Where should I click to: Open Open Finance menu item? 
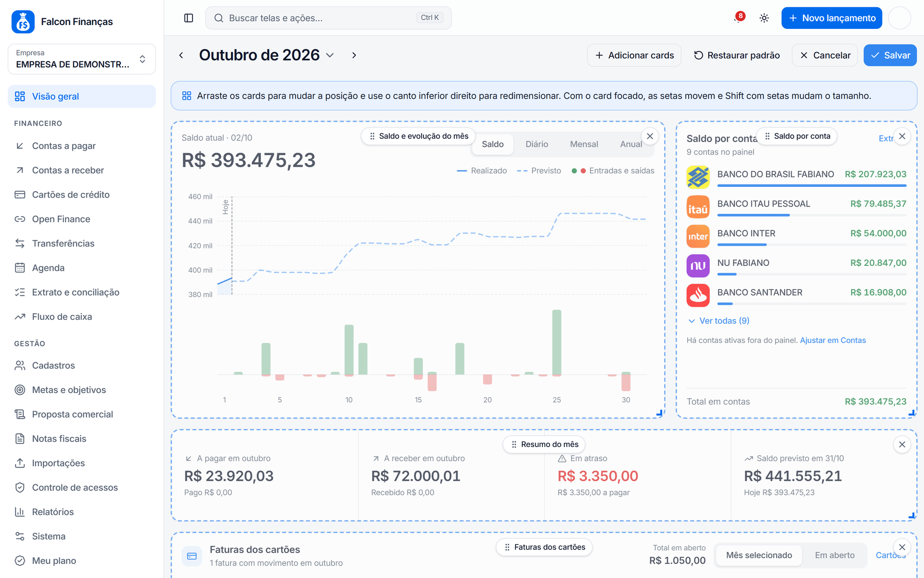pyautogui.click(x=82, y=219)
